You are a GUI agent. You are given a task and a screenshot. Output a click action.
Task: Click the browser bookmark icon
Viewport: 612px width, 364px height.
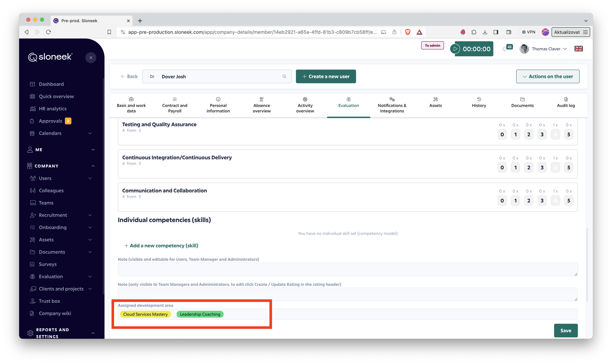(109, 32)
